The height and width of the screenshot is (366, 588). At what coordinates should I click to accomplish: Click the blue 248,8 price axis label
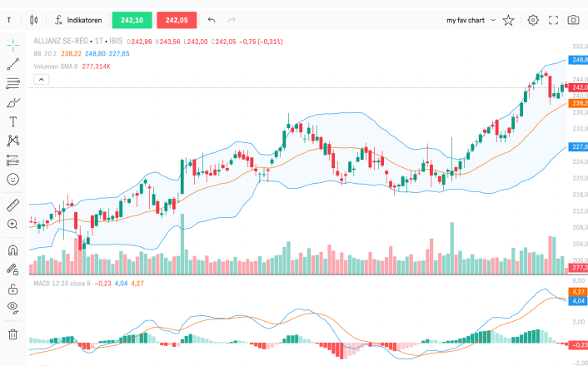[x=578, y=60]
